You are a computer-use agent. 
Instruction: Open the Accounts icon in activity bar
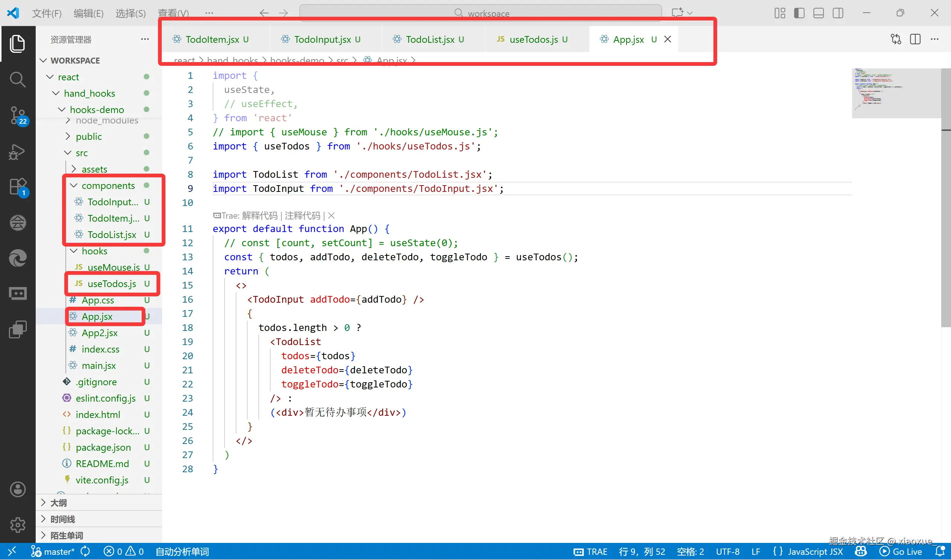pos(17,489)
